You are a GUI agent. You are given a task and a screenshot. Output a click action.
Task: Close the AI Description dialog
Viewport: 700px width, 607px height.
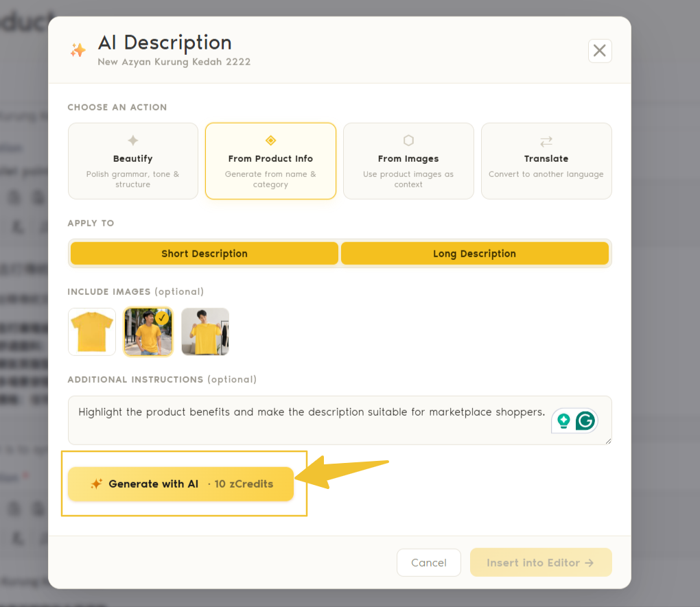600,51
